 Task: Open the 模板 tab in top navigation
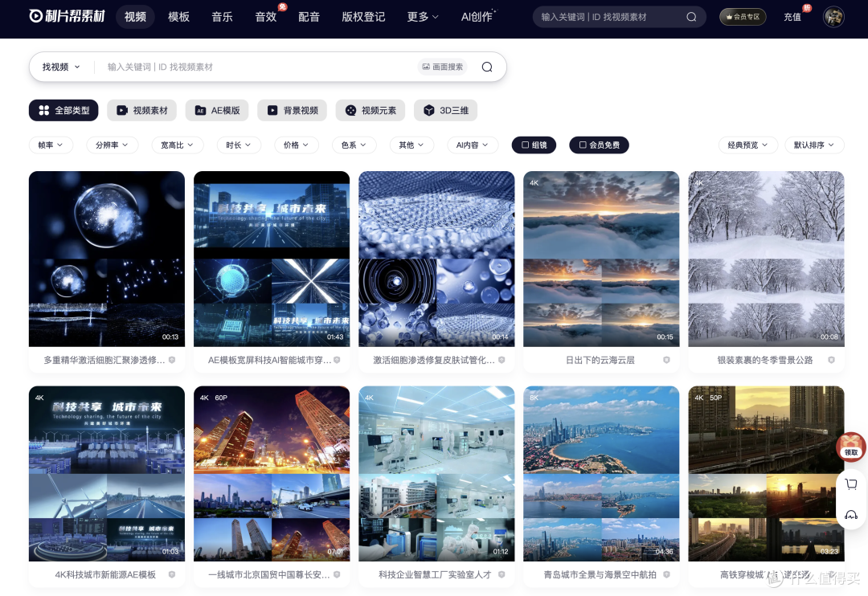[178, 17]
